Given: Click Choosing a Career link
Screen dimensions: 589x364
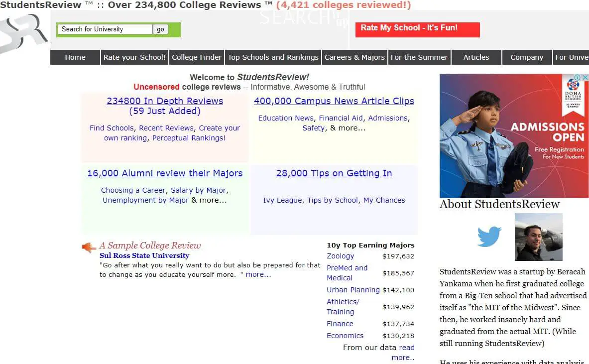Looking at the screenshot, I should 133,190.
